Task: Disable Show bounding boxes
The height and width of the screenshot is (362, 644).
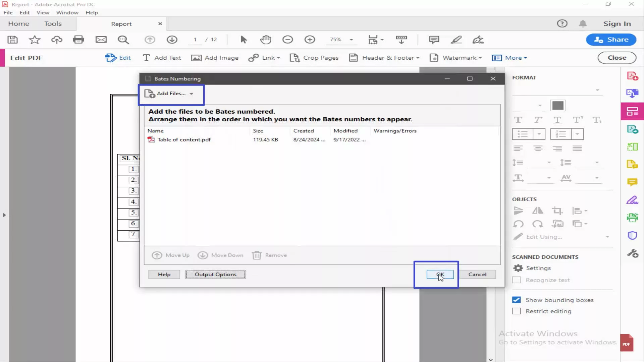Action: (x=516, y=300)
